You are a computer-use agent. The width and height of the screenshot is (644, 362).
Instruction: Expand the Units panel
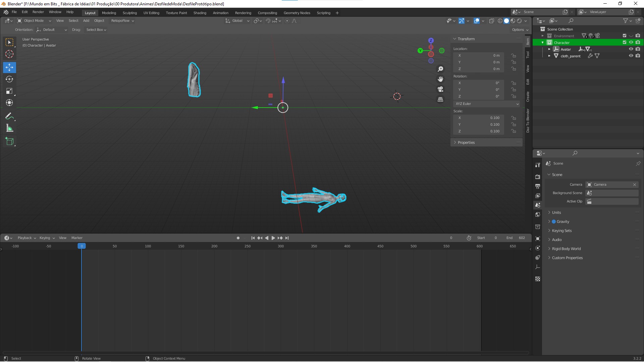pos(556,213)
